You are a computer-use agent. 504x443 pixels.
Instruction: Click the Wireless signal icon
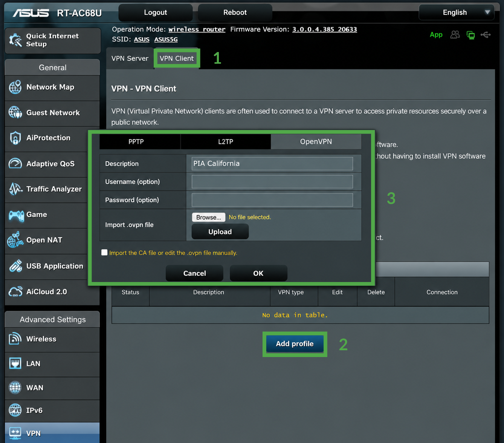coord(15,339)
